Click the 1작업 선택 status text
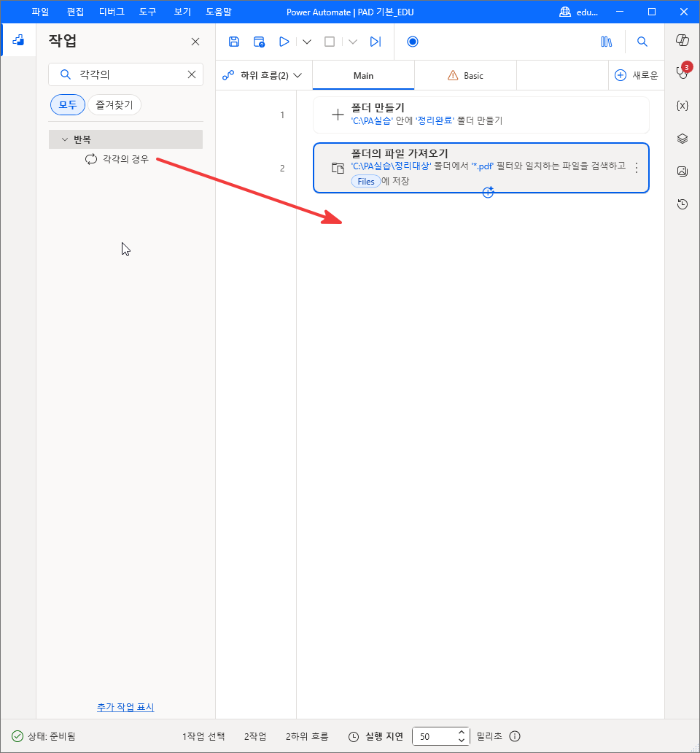Image resolution: width=700 pixels, height=753 pixels. (203, 736)
